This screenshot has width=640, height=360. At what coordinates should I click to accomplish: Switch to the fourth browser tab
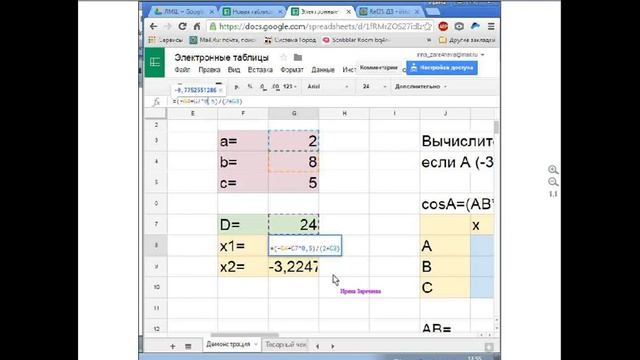[389, 12]
